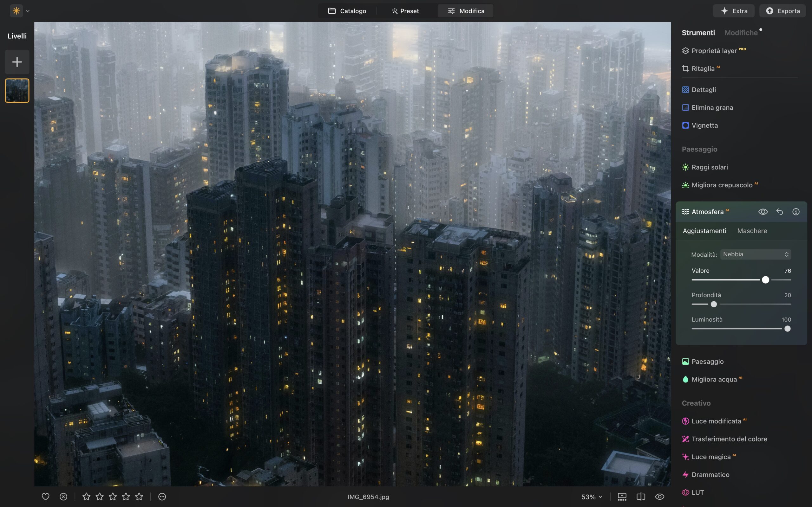Open the 53% zoom level dropdown
The image size is (812, 507).
point(592,497)
